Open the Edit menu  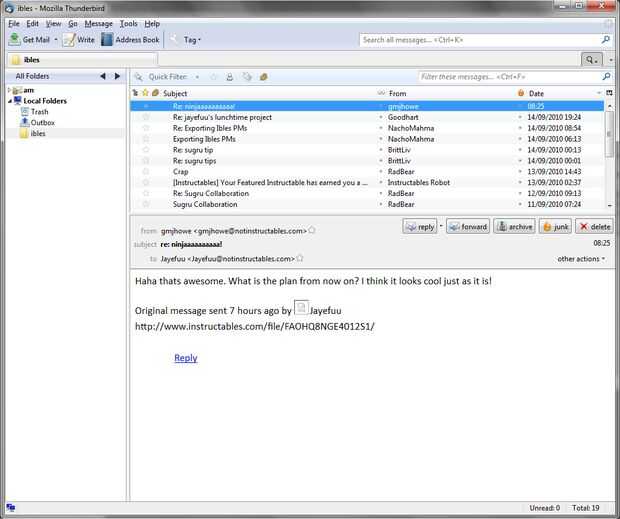pyautogui.click(x=32, y=24)
